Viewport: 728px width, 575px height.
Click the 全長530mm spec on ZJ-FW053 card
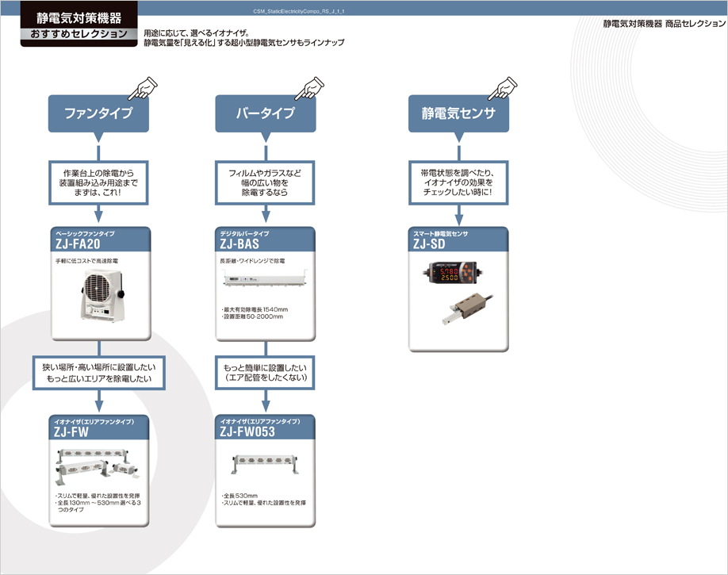[239, 496]
